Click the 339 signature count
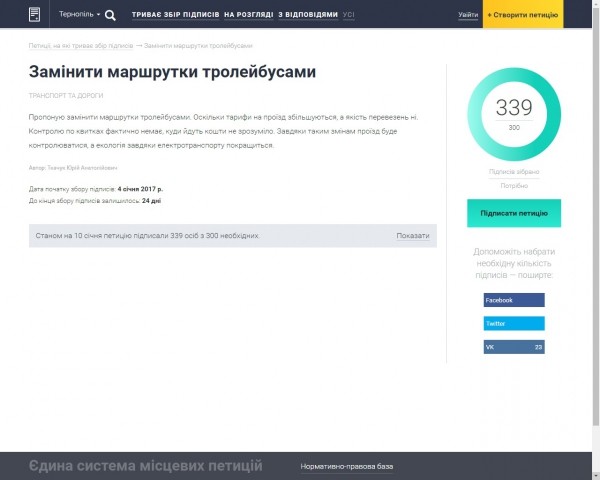Screen dimensions: 600x480 coord(514,107)
